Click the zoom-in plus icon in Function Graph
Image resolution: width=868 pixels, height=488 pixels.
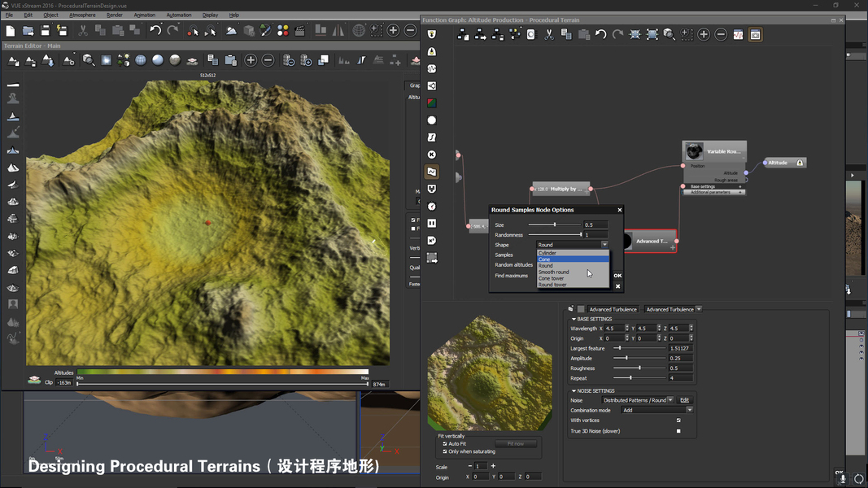(704, 35)
